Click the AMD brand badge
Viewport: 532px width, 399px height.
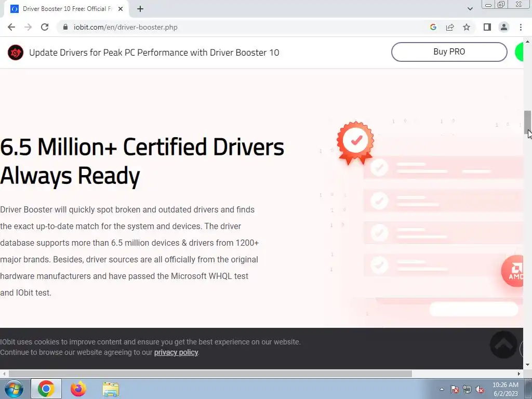tap(513, 271)
